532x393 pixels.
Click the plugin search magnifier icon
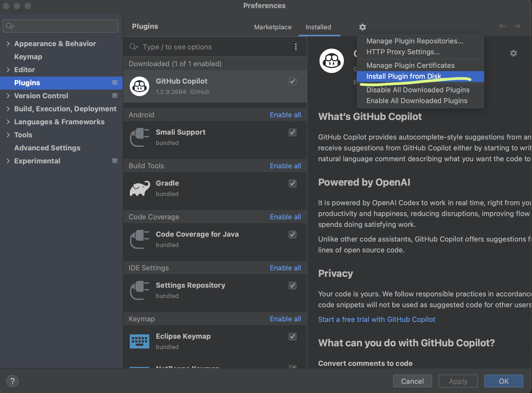coord(133,47)
